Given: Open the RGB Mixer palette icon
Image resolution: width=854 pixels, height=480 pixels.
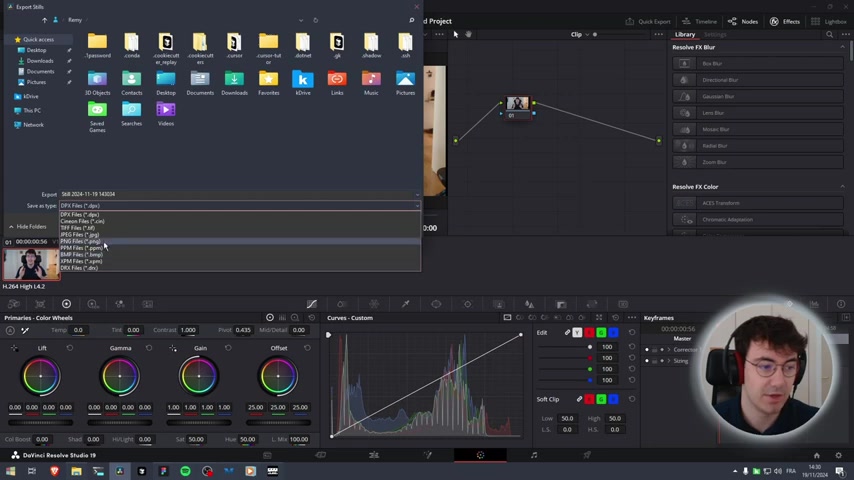Looking at the screenshot, I should (x=120, y=304).
